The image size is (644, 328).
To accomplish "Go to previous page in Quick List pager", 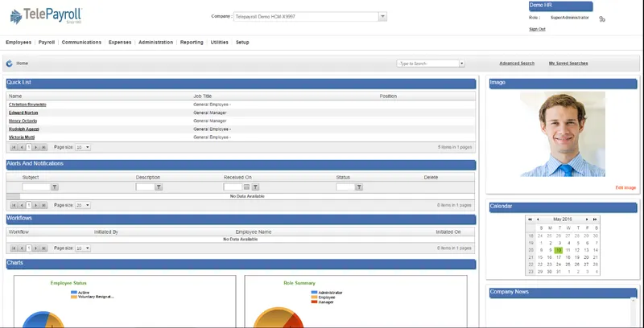I will pos(22,147).
